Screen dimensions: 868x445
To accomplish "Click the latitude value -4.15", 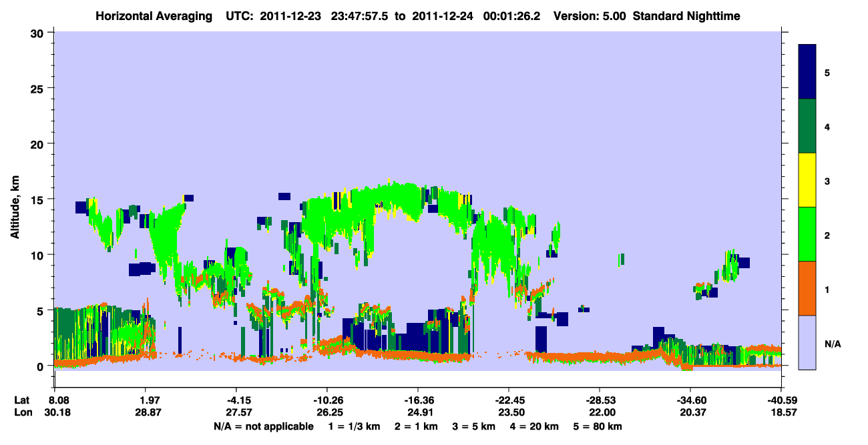I will tap(236, 400).
